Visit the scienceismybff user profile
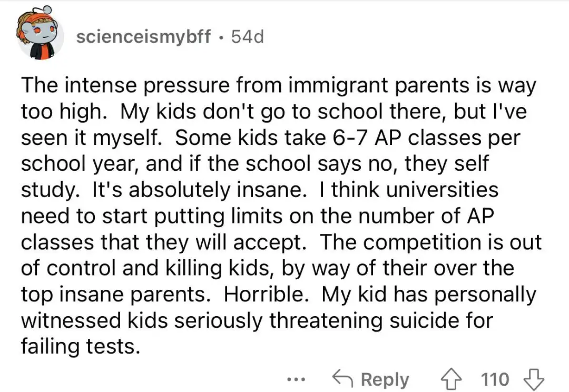Viewport: 569px width, 392px height. click(143, 37)
